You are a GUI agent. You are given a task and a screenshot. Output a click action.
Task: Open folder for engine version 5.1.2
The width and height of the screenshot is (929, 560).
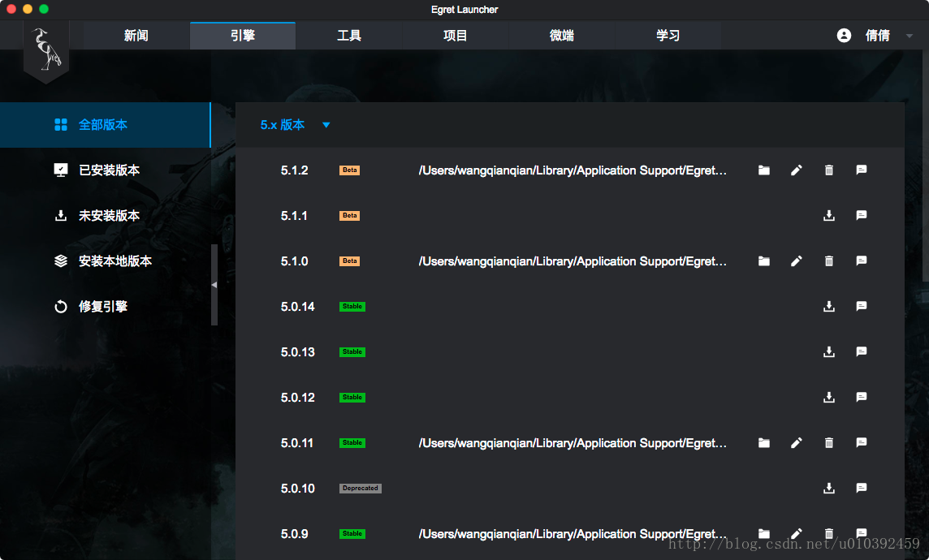(x=764, y=170)
